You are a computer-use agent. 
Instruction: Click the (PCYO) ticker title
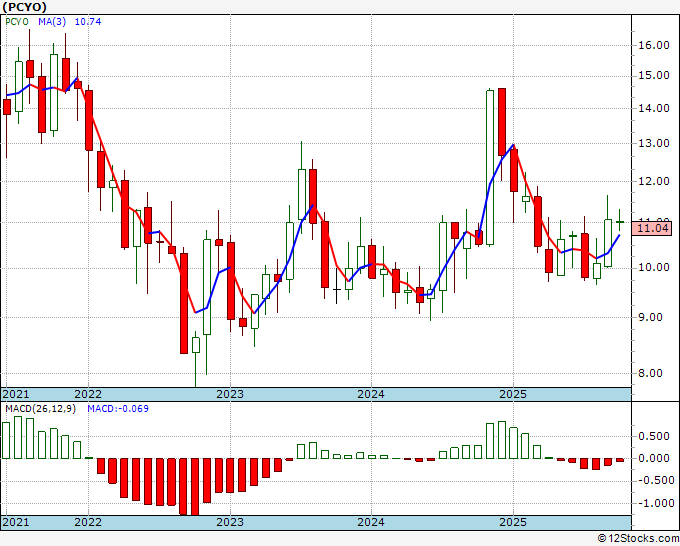point(24,7)
